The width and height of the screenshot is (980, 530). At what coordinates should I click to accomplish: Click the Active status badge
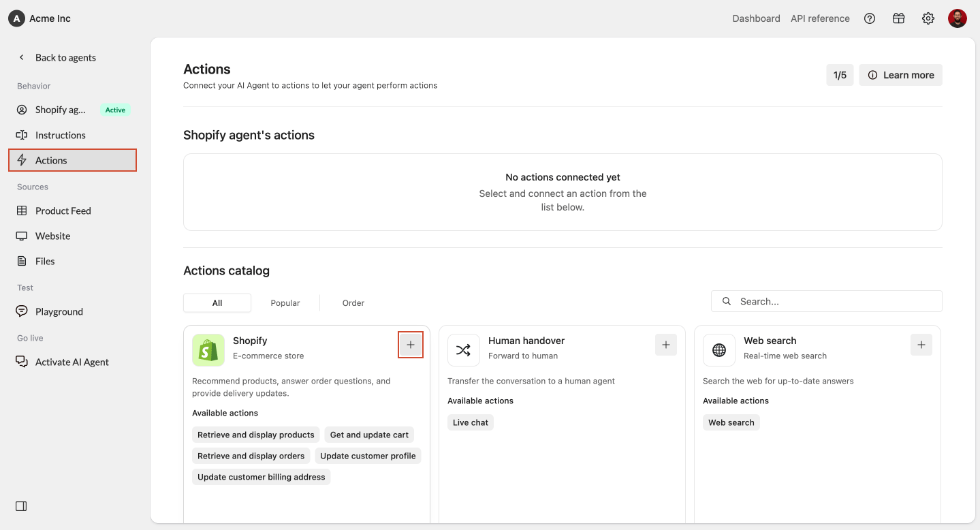pos(115,110)
